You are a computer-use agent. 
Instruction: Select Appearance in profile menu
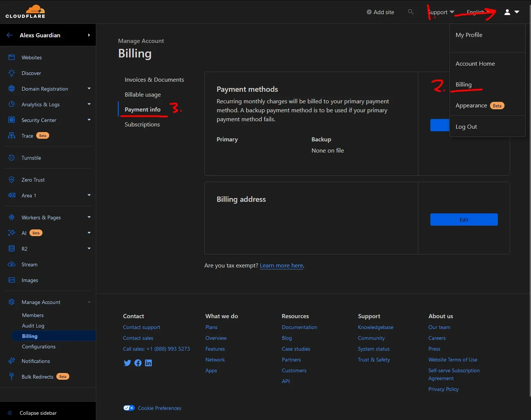click(471, 106)
